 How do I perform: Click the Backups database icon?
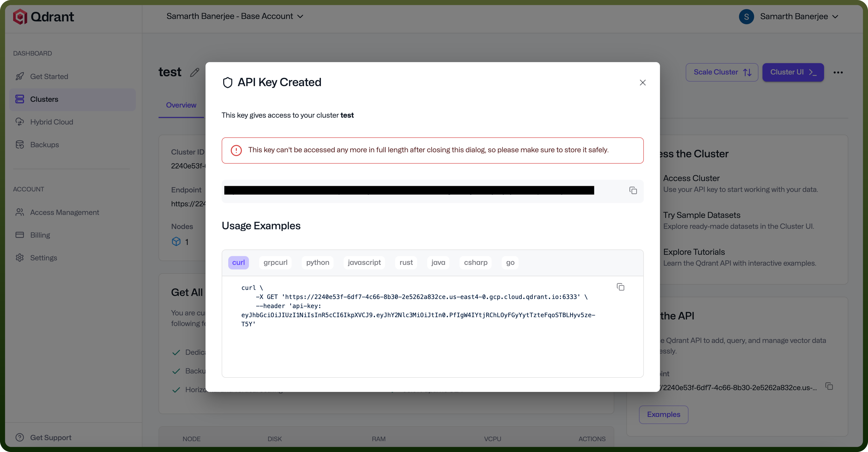pos(20,145)
